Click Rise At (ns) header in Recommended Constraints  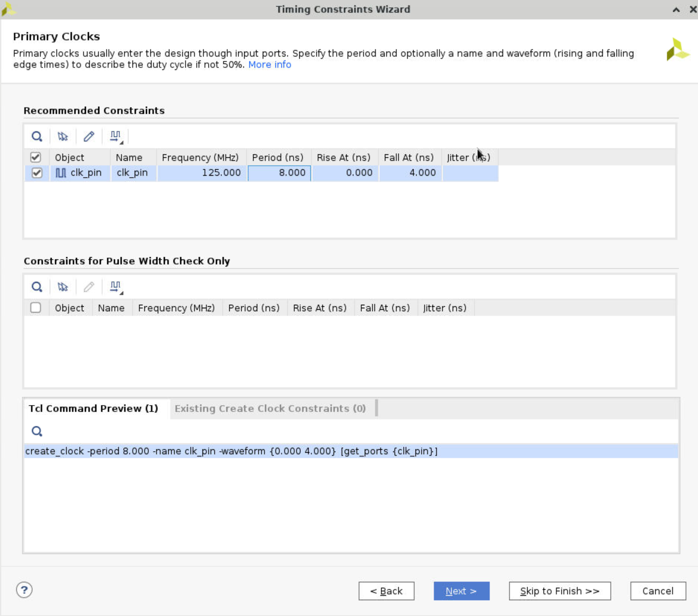tap(345, 157)
